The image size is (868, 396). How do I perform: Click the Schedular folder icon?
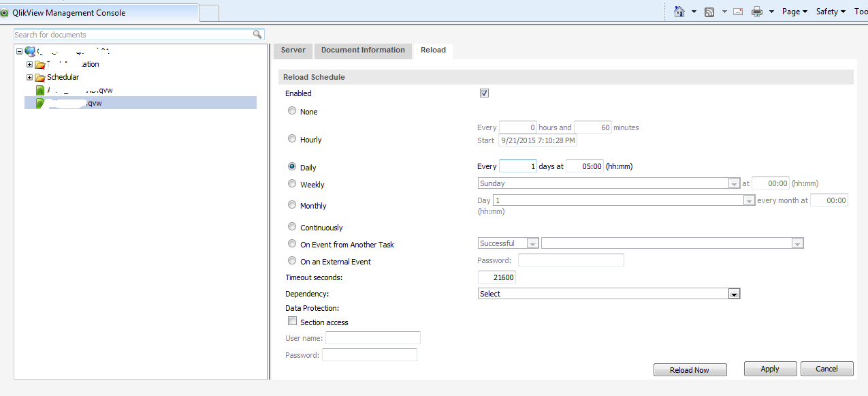tap(39, 78)
